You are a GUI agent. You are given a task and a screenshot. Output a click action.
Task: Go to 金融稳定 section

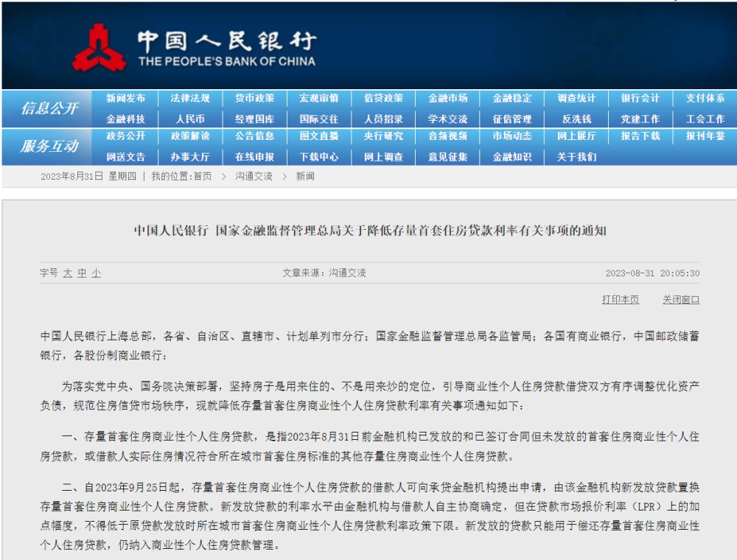point(512,98)
